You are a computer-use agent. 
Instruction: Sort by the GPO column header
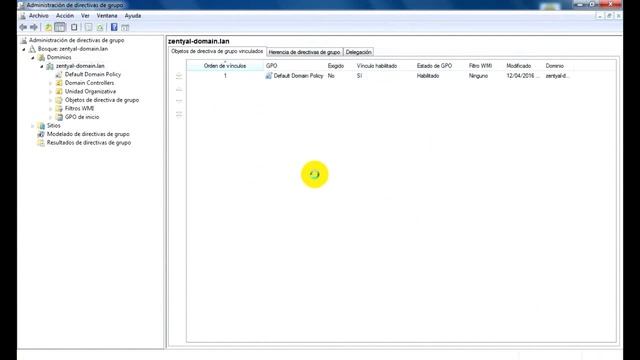pos(295,66)
